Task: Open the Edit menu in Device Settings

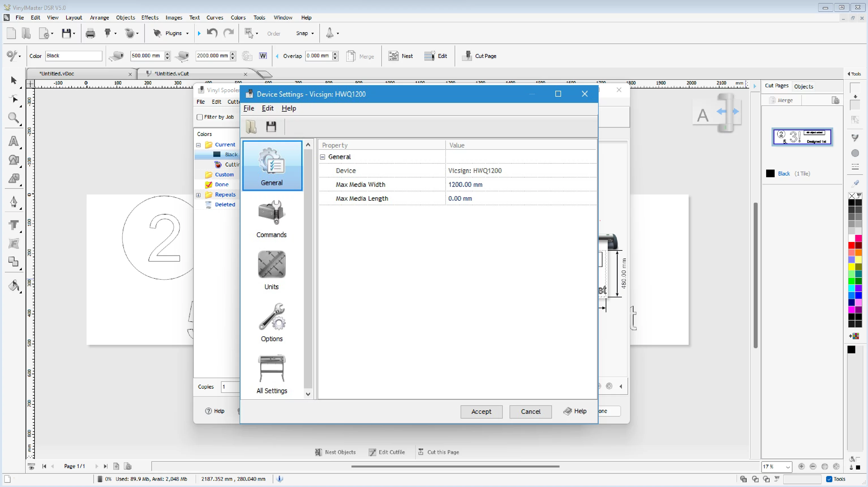Action: point(268,108)
